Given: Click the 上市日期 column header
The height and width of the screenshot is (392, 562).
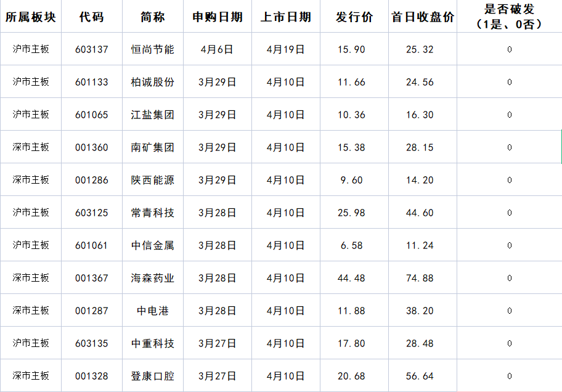Looking at the screenshot, I should click(x=286, y=17).
